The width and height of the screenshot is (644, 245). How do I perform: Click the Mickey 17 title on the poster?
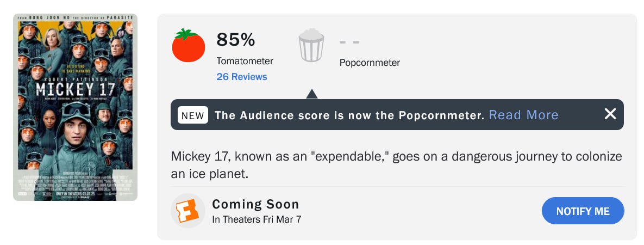click(75, 89)
